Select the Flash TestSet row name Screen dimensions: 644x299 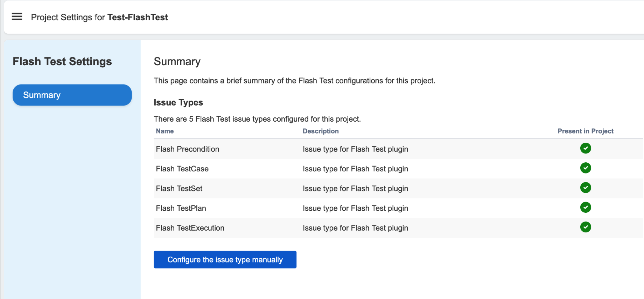pyautogui.click(x=179, y=189)
